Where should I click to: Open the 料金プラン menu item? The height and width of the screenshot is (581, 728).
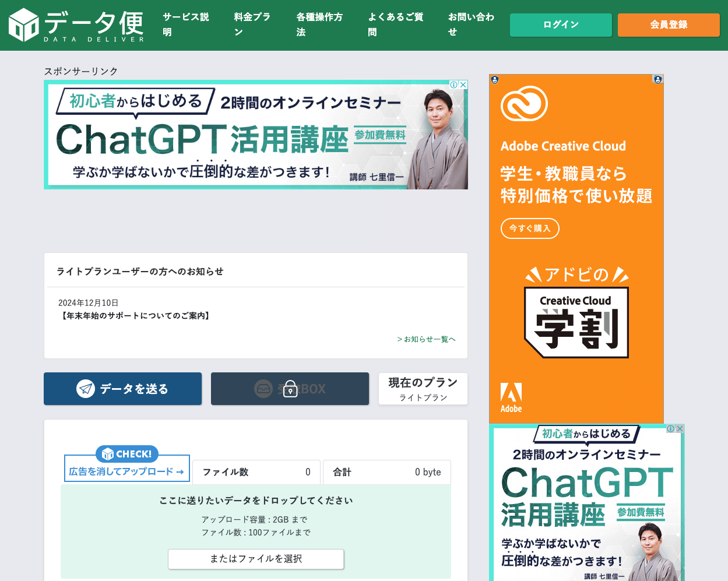[x=251, y=24]
